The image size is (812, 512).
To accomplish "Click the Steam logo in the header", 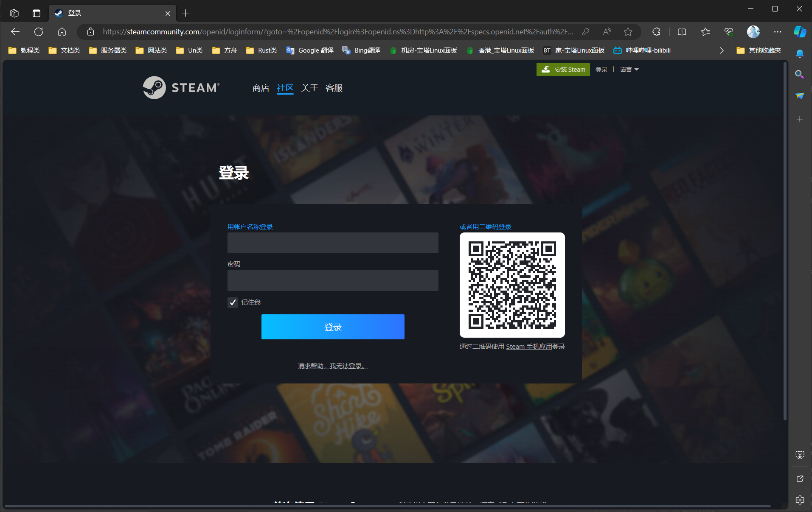I will click(x=181, y=88).
